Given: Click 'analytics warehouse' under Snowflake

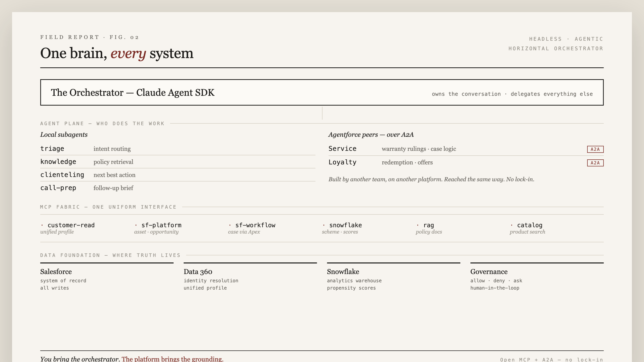Looking at the screenshot, I should [354, 281].
